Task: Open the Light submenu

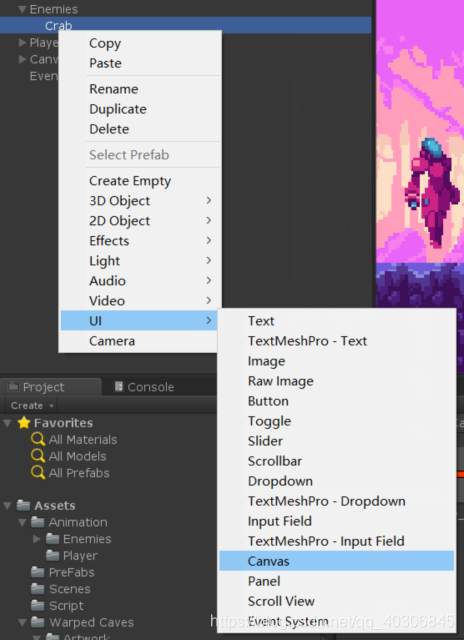Action: [140, 261]
